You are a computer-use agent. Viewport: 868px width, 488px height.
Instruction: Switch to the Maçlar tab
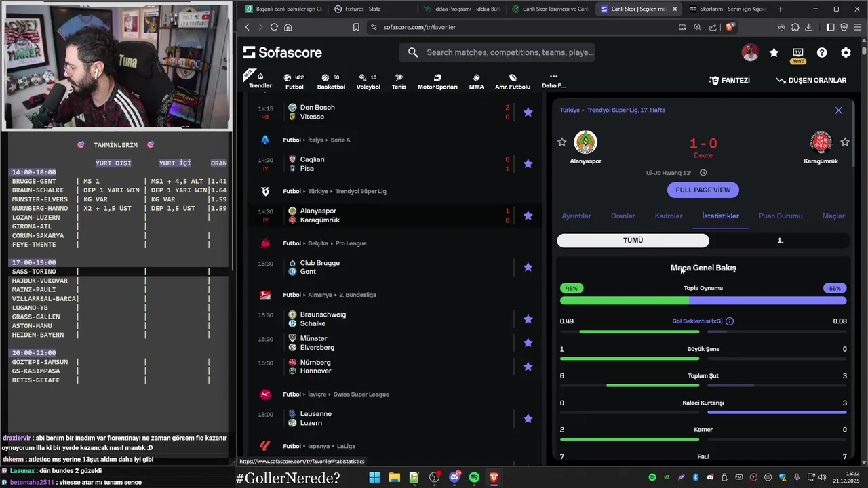click(x=833, y=216)
